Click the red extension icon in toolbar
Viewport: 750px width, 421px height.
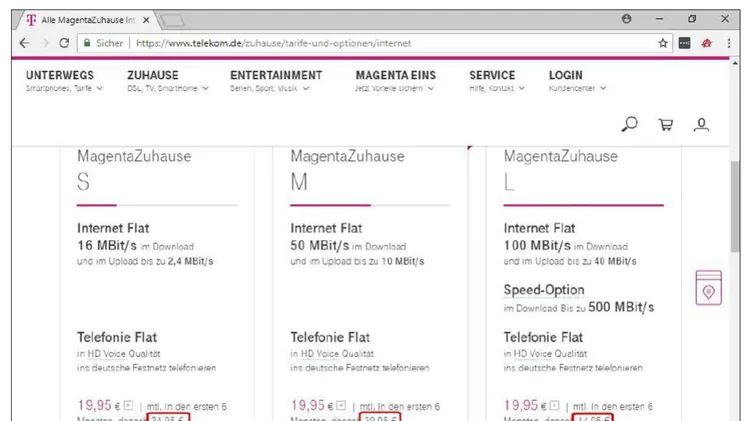coord(706,43)
